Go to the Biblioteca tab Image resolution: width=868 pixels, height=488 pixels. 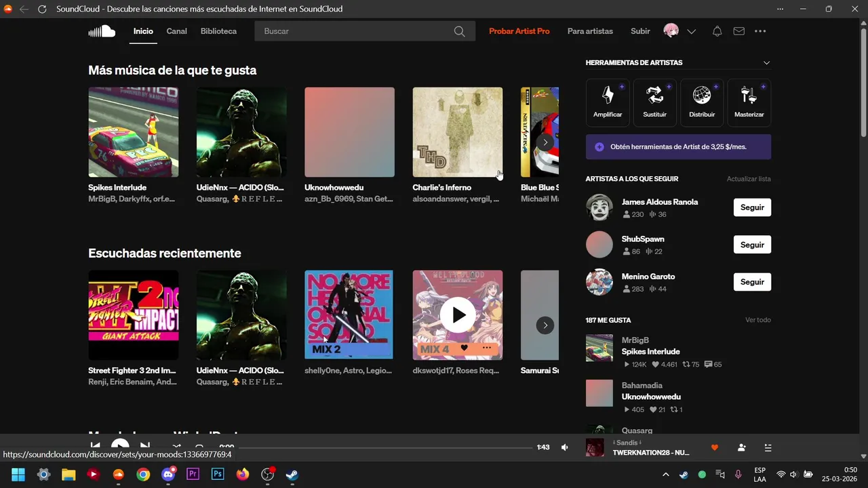(x=218, y=31)
